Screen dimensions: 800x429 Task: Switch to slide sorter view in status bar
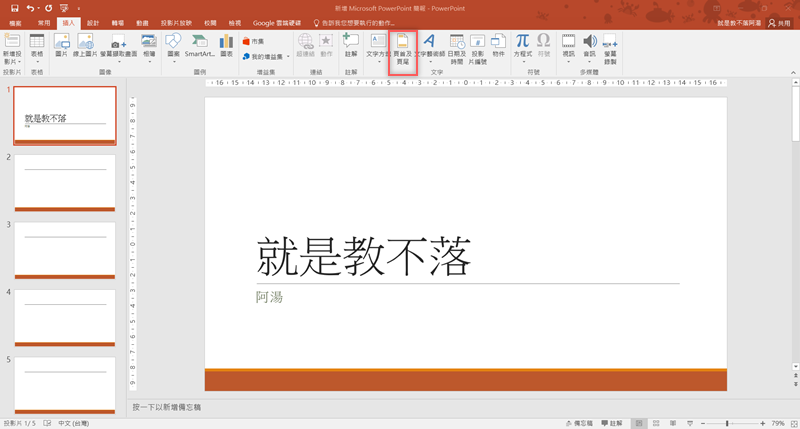pyautogui.click(x=655, y=423)
